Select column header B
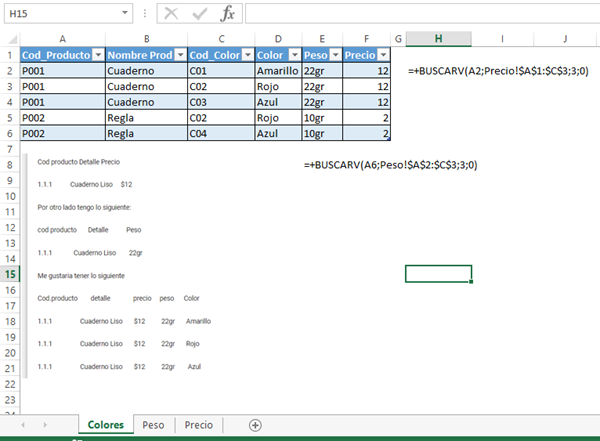Screen dimensions: 600x441 [x=147, y=39]
